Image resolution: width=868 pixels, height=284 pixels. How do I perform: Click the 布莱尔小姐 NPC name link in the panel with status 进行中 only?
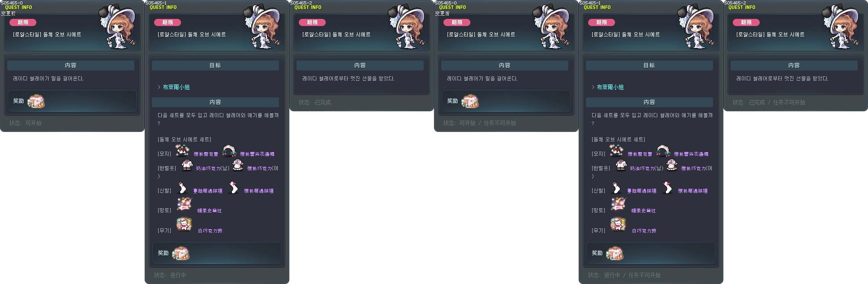[x=176, y=87]
